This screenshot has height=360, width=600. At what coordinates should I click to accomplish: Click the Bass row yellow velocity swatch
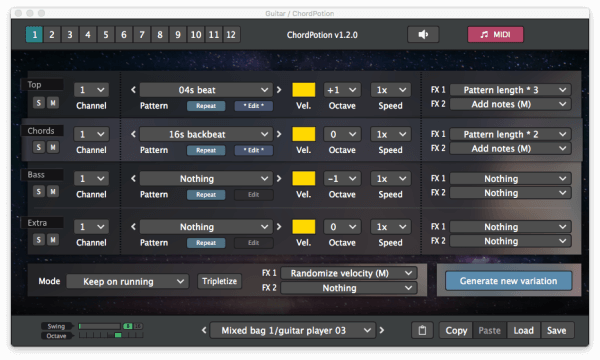pos(304,179)
